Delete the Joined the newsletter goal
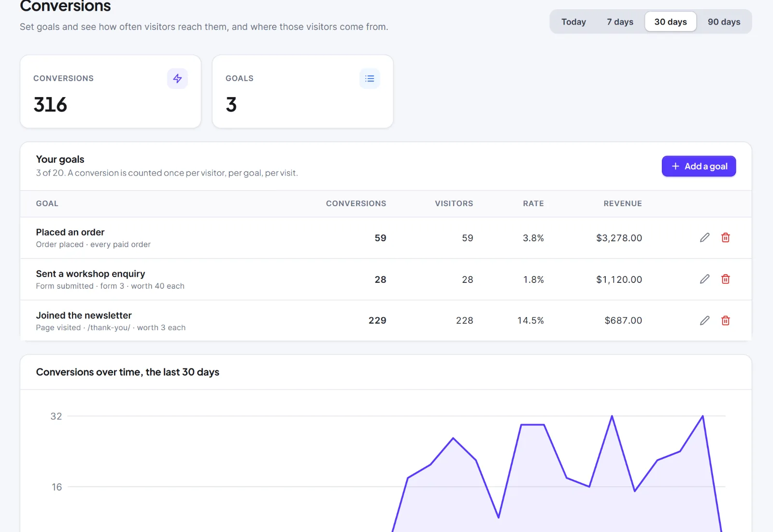This screenshot has height=532, width=773. (726, 321)
